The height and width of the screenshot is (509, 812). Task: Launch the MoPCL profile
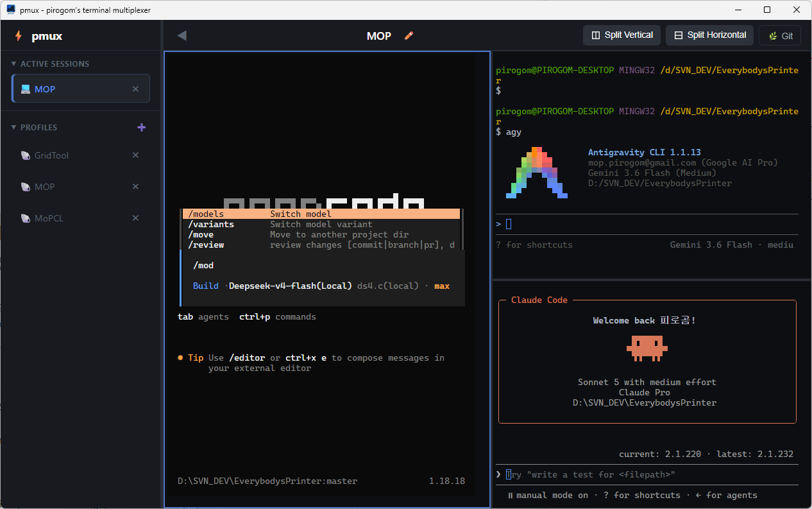pyautogui.click(x=81, y=218)
